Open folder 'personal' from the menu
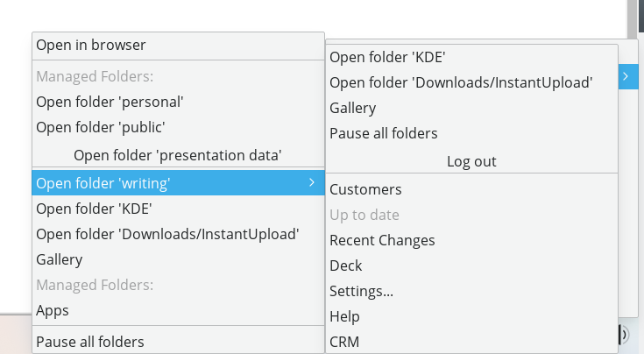 110,102
